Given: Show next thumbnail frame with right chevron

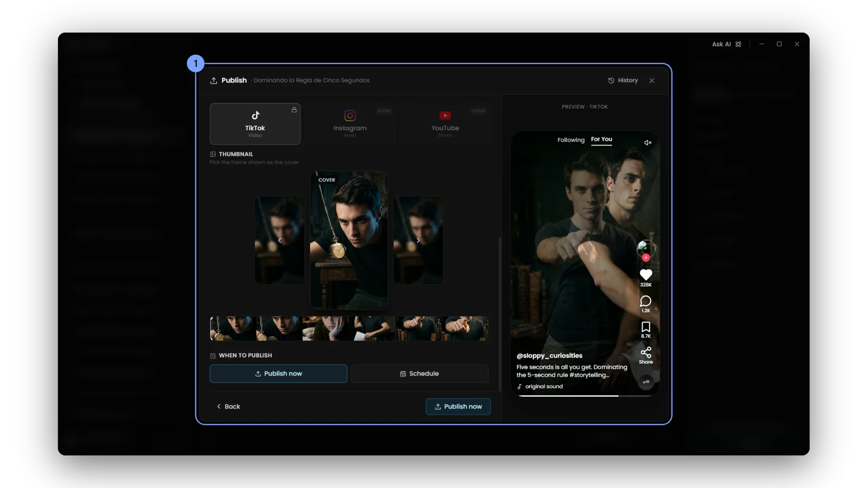Looking at the screenshot, I should [x=418, y=240].
